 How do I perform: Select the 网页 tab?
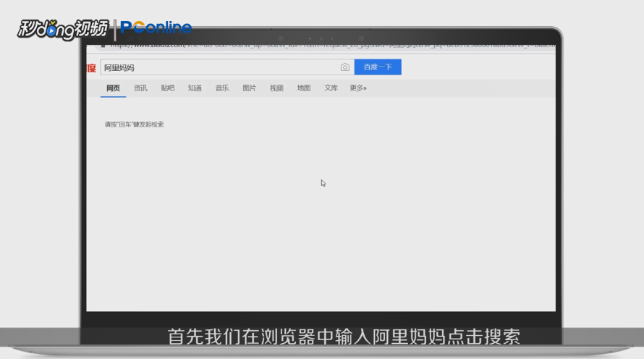click(x=114, y=88)
